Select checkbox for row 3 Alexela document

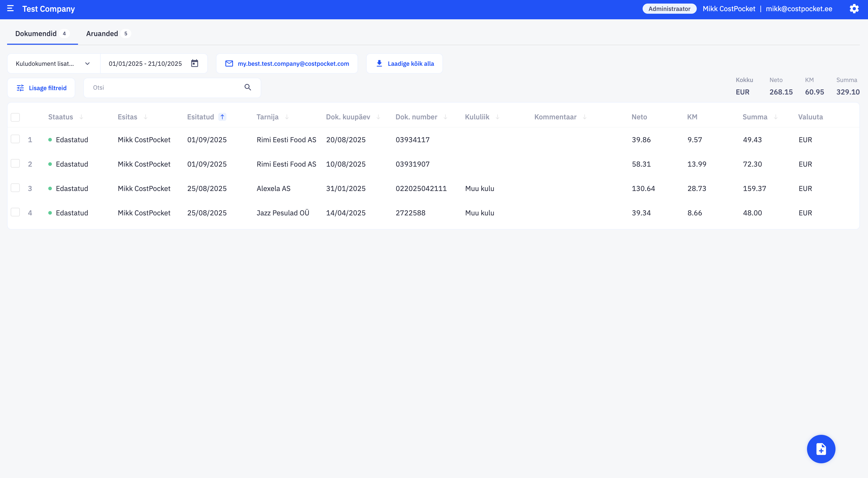15,188
